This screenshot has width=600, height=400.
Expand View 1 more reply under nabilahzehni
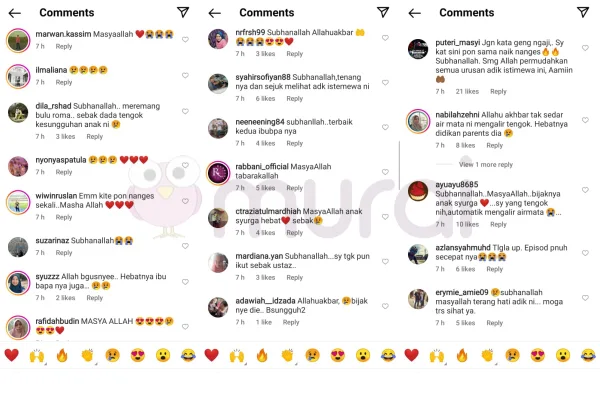pyautogui.click(x=486, y=164)
